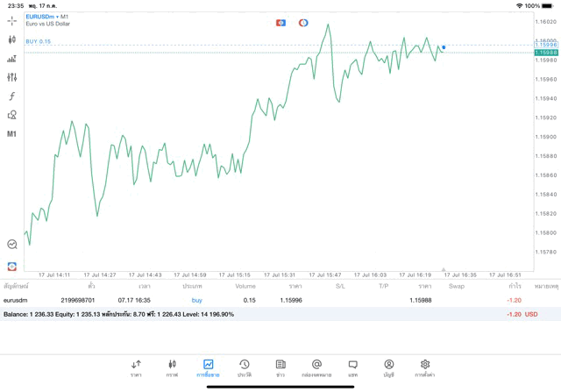The width and height of the screenshot is (561, 392).
Task: Change the chart type via the candlestick icon
Action: coord(11,39)
